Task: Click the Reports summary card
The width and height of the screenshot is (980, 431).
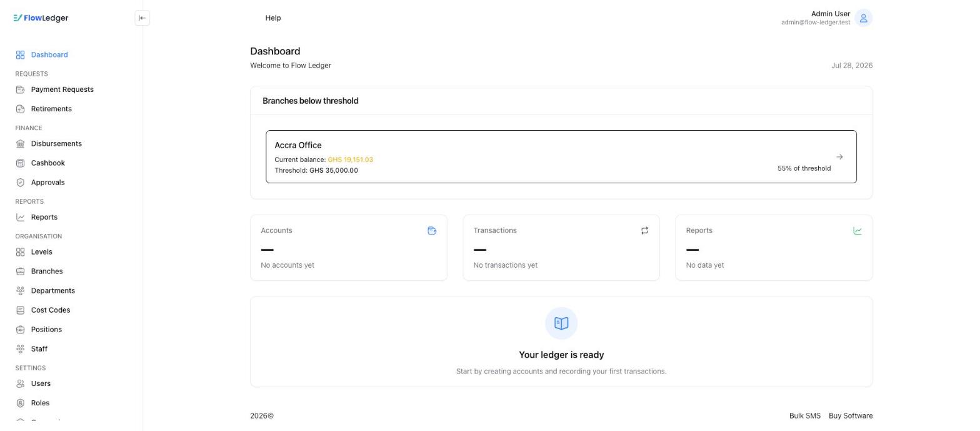Action: (774, 248)
